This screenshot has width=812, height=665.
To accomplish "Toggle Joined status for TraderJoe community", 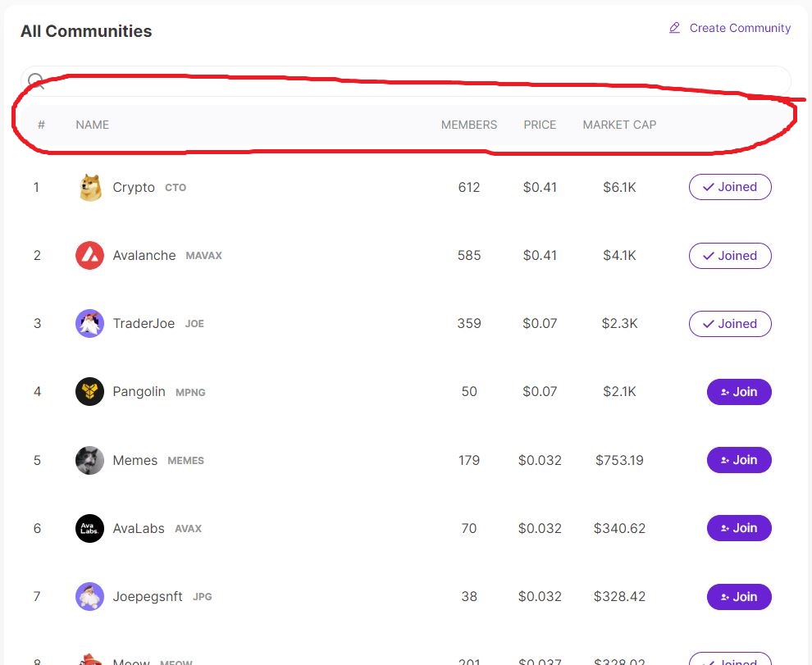I will click(x=730, y=324).
